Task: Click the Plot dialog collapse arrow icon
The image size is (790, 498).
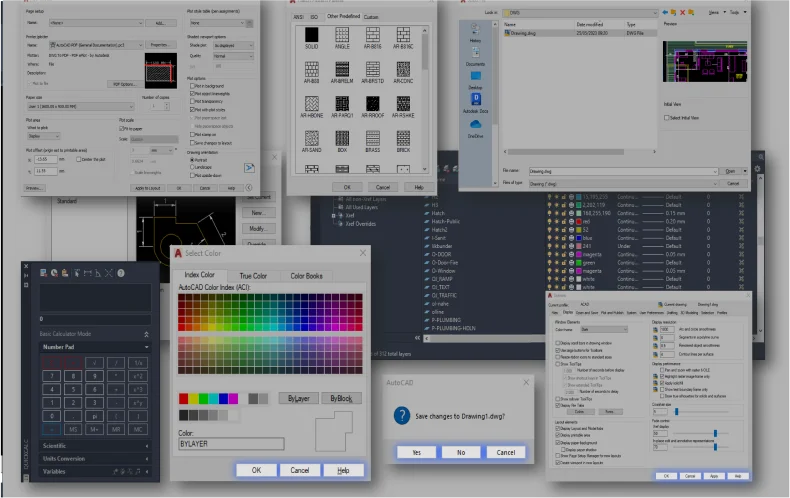Action: coord(249,188)
